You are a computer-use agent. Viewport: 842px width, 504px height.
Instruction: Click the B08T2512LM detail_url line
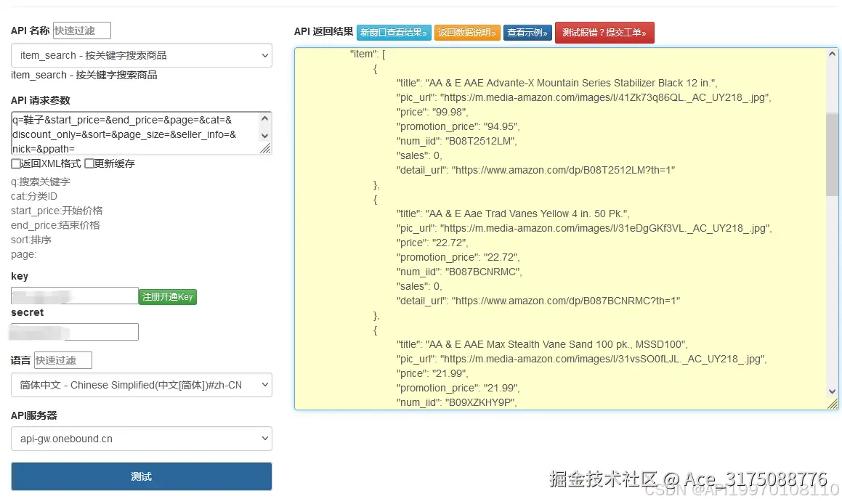point(535,170)
